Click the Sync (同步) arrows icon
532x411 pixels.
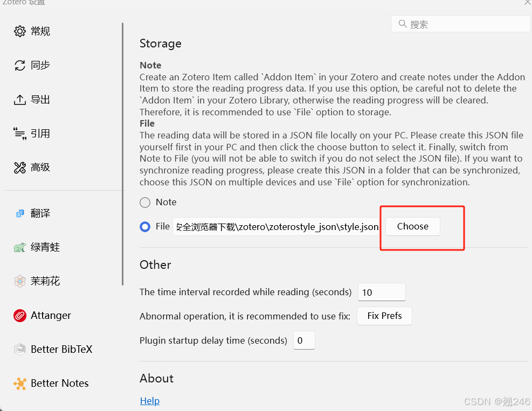(20, 65)
